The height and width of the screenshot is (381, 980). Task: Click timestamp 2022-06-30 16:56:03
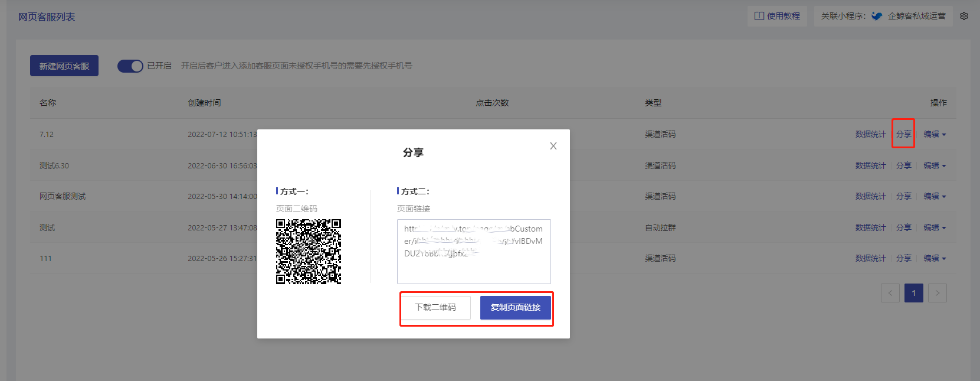click(x=222, y=165)
